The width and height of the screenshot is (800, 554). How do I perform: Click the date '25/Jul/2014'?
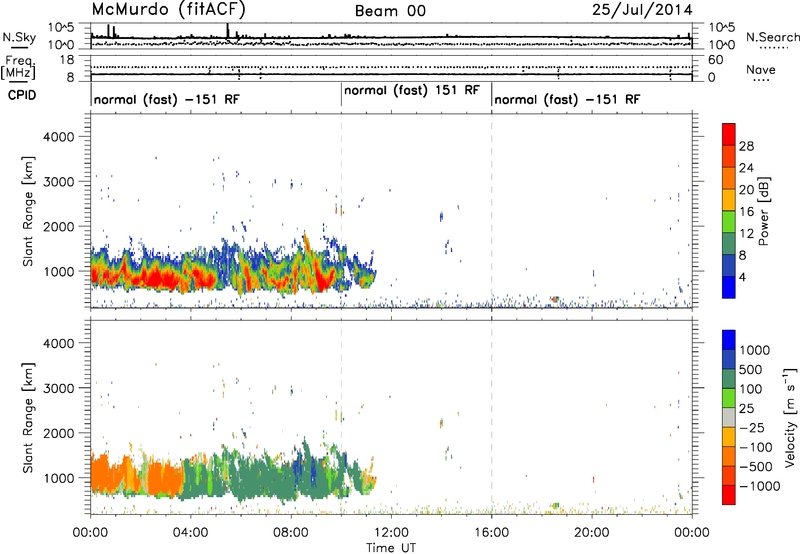coord(642,10)
